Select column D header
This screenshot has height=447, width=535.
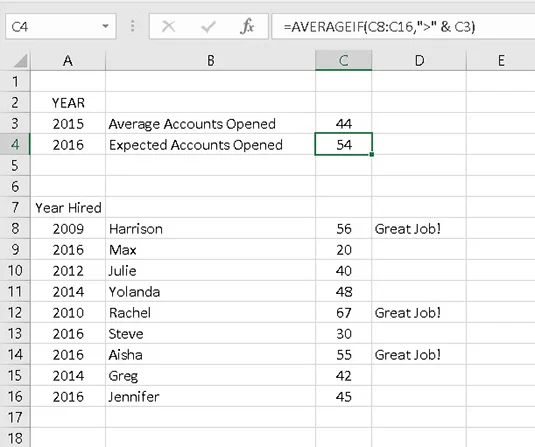coord(419,60)
